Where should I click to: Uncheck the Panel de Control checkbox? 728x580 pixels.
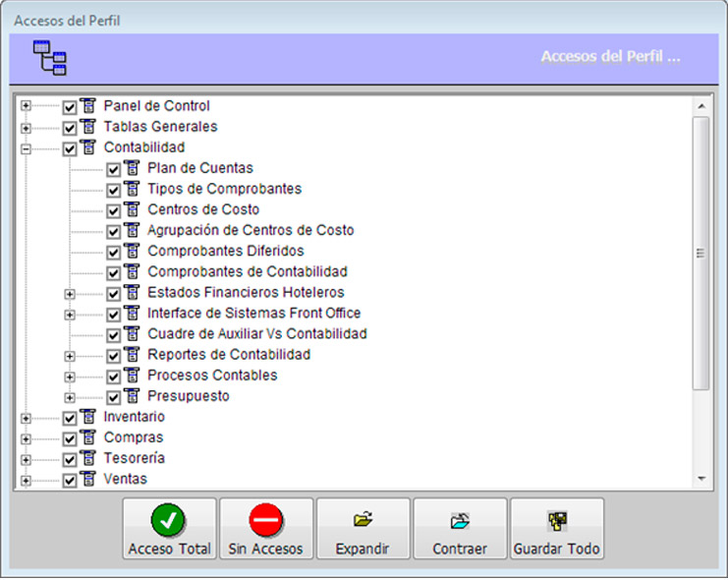[70, 107]
